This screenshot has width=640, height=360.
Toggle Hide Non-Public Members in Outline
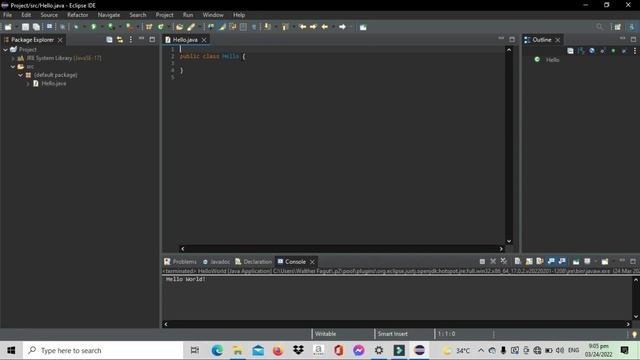pyautogui.click(x=613, y=51)
